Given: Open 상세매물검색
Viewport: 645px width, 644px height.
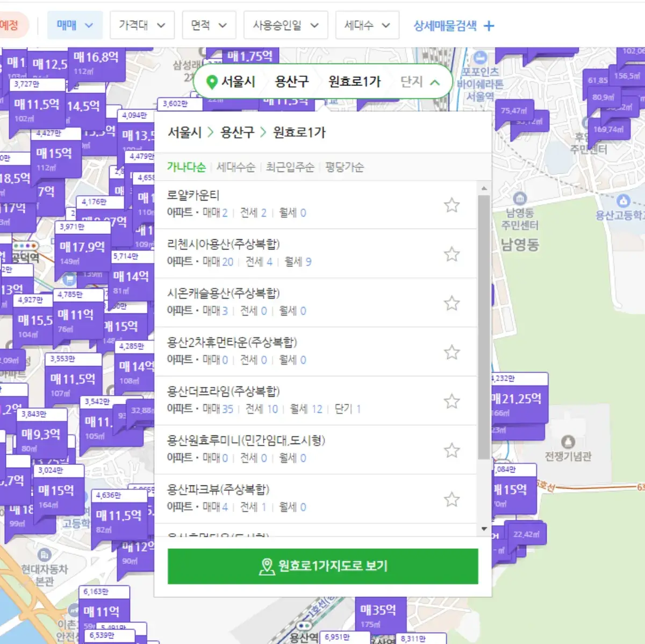Looking at the screenshot, I should (446, 26).
